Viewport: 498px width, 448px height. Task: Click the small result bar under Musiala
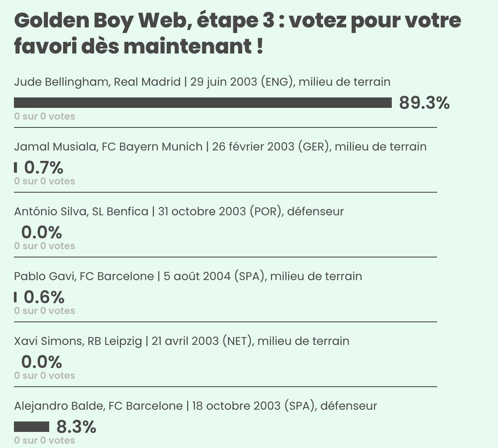16,167
